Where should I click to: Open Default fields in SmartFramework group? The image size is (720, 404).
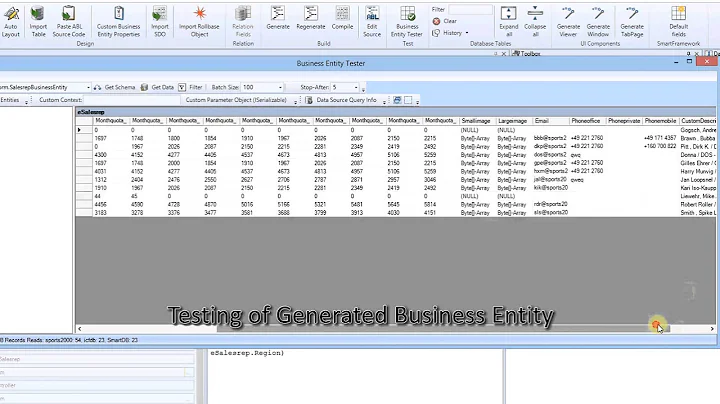pyautogui.click(x=679, y=22)
